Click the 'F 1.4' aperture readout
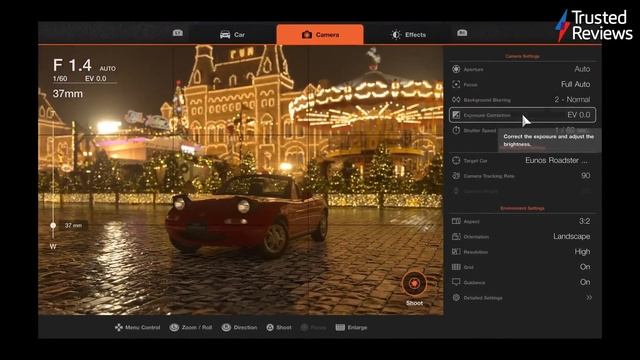Image resolution: width=640 pixels, height=360 pixels. click(x=72, y=65)
